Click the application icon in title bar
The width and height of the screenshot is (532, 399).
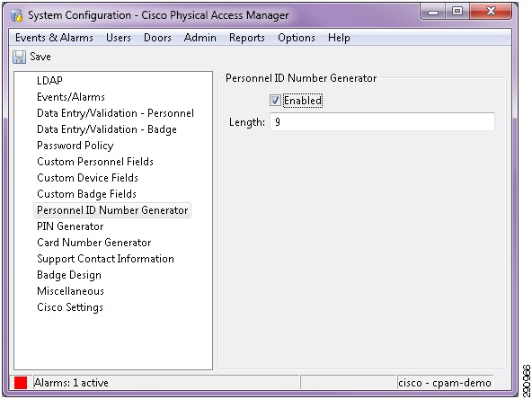coord(16,15)
